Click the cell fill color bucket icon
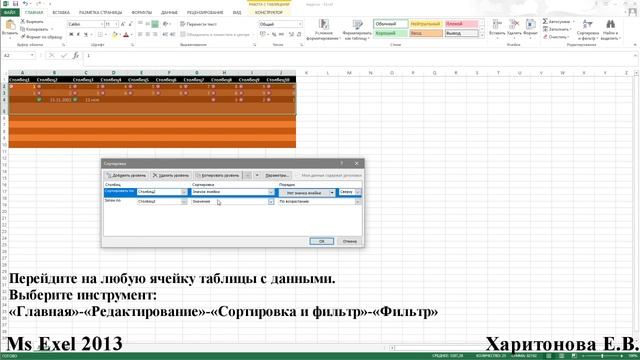Viewport: 640px width, 360px height. pyautogui.click(x=115, y=35)
